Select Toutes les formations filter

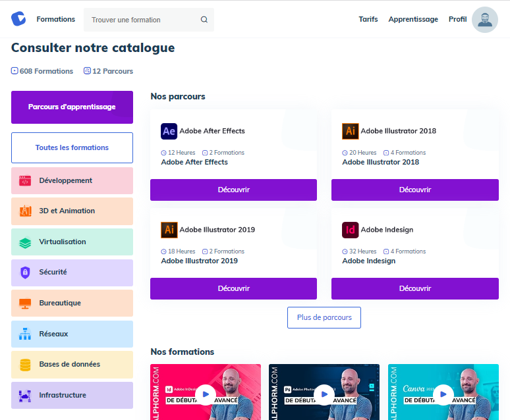(72, 147)
